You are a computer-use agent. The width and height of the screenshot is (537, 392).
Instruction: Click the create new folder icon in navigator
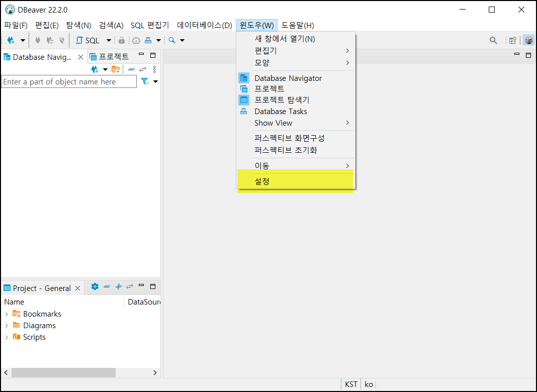(x=116, y=69)
